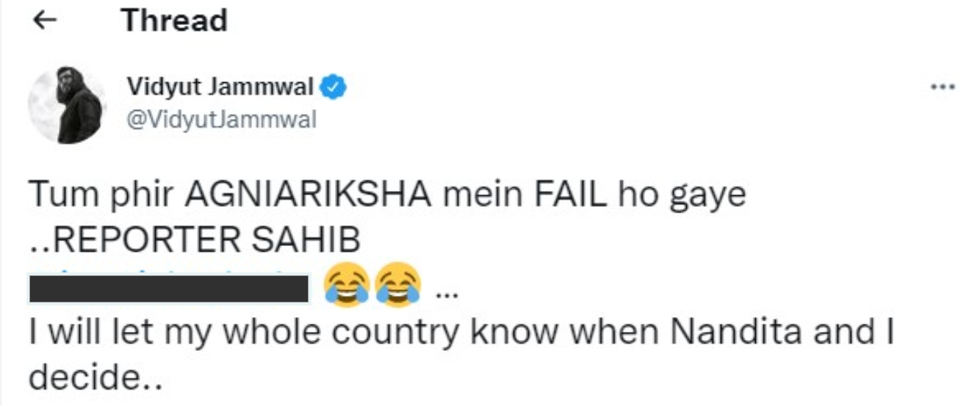Open Vidyut Jammwal's profile picture
Screen dimensions: 980x406
[x=67, y=105]
